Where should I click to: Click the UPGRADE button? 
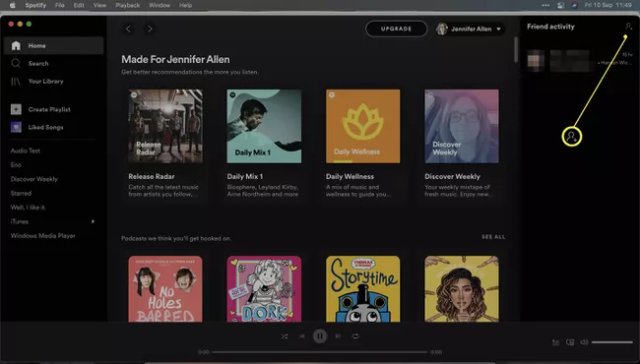coord(397,29)
